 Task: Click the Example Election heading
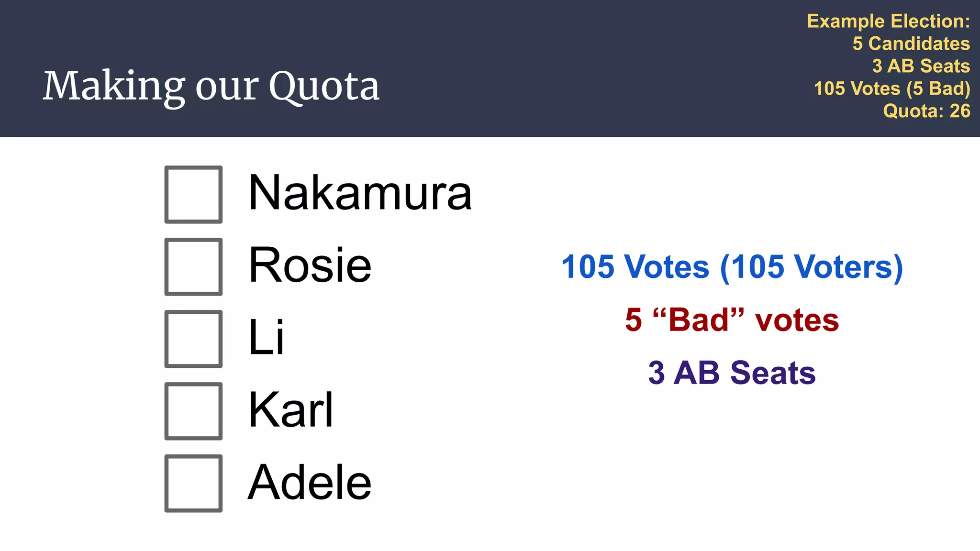[x=889, y=21]
